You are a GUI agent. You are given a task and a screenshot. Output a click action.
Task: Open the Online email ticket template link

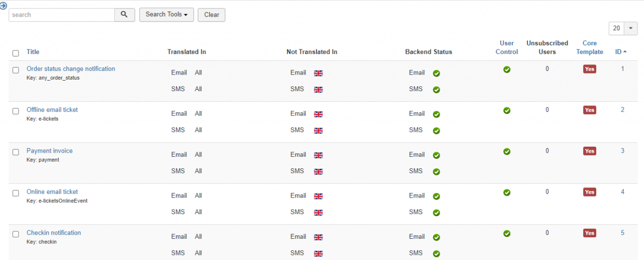(52, 191)
